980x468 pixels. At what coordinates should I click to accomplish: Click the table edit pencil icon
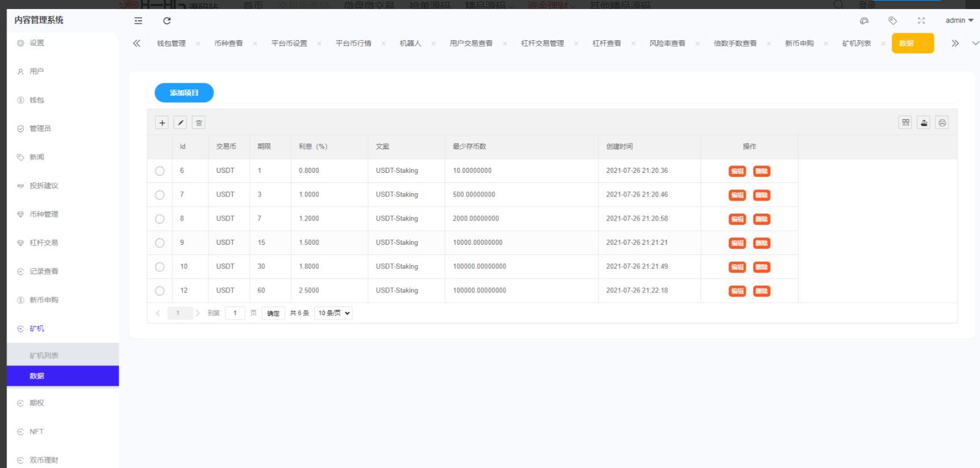[x=180, y=123]
